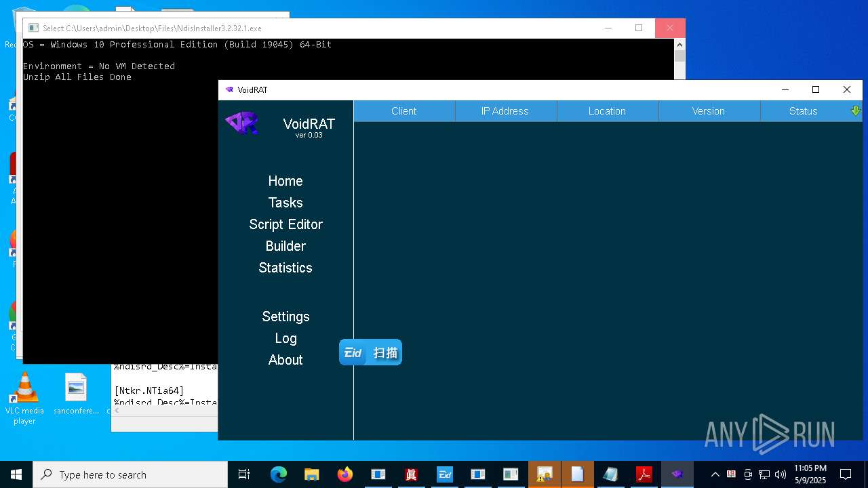Launch Microsoft Edge from taskbar
This screenshot has height=488, width=868.
(x=279, y=474)
